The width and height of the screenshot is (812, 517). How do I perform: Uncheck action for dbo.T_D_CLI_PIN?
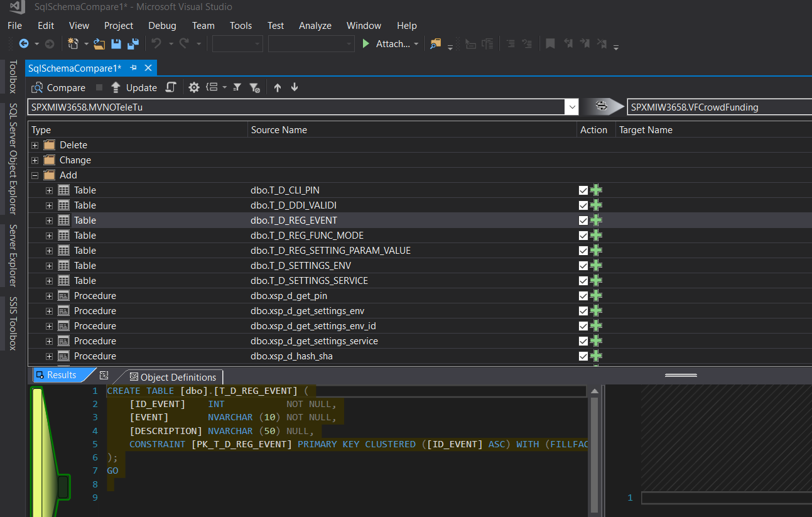(583, 190)
